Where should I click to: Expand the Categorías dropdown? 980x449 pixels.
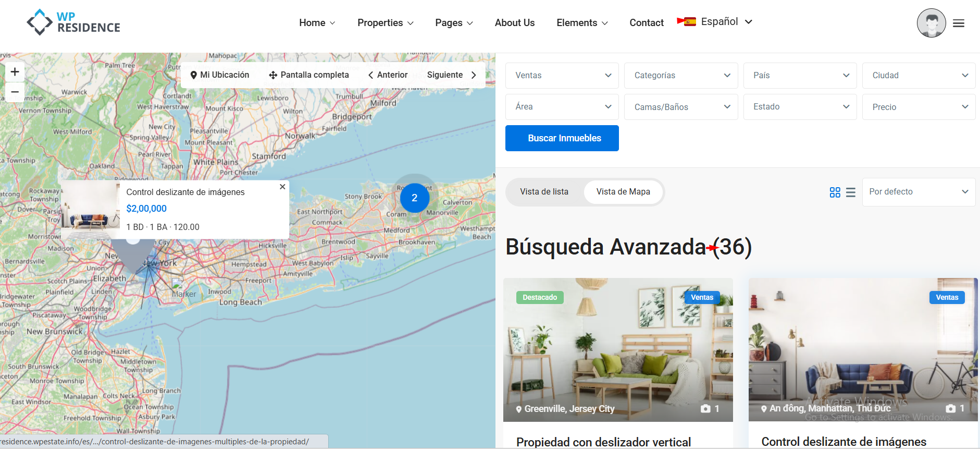[x=681, y=76]
